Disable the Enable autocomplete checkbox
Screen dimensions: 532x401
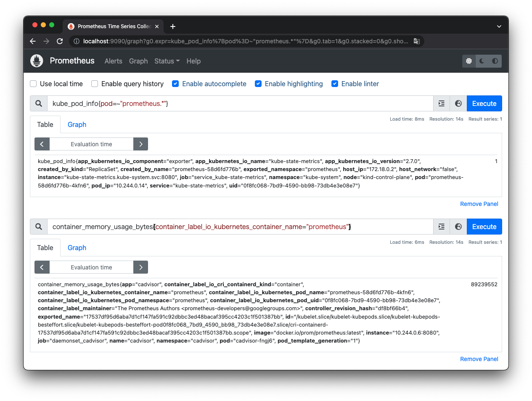click(x=175, y=84)
